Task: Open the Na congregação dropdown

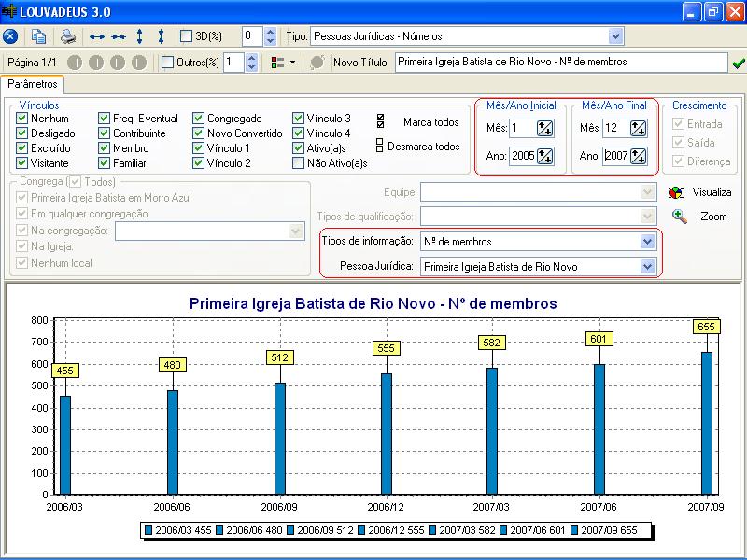Action: coord(296,231)
